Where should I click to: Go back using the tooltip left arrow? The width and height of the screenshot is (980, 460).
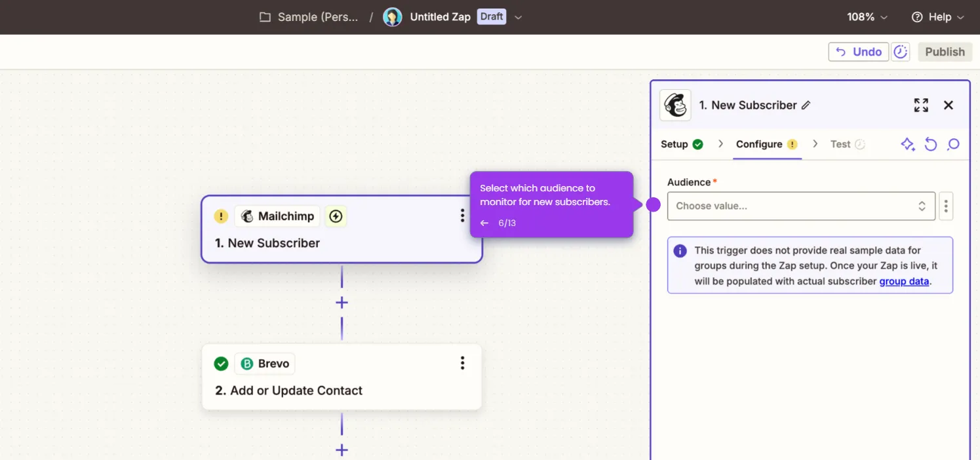click(484, 223)
